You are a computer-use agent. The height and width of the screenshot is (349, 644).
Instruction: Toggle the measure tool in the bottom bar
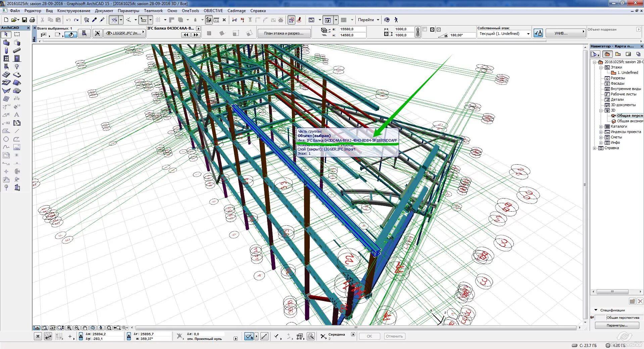point(264,336)
